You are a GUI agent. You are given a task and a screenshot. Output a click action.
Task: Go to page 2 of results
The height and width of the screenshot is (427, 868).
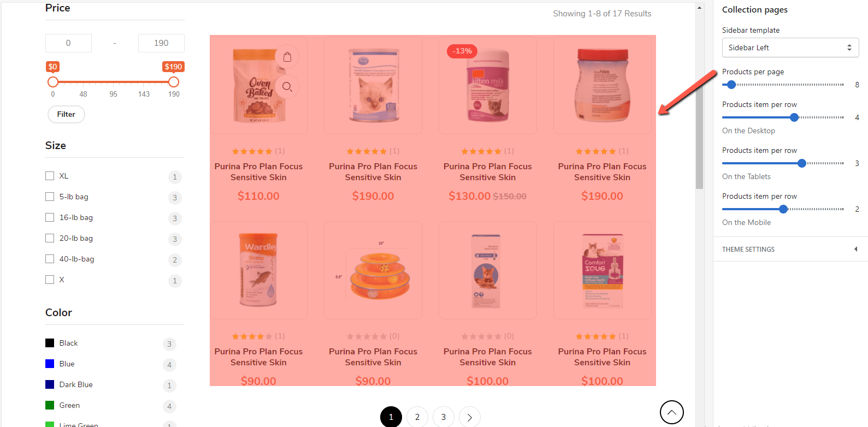(x=417, y=417)
